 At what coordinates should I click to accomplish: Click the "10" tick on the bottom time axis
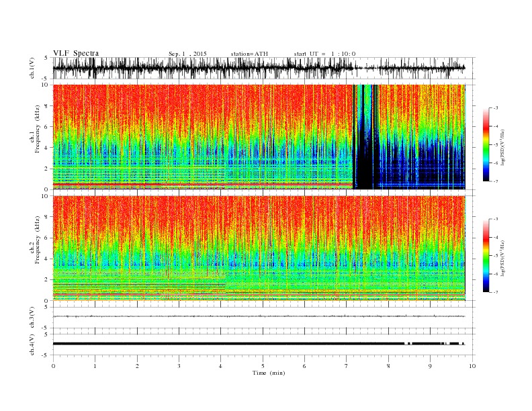pos(472,366)
